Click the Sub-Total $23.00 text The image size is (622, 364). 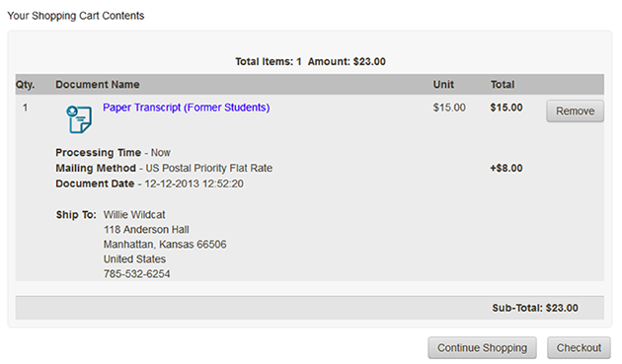pyautogui.click(x=535, y=308)
